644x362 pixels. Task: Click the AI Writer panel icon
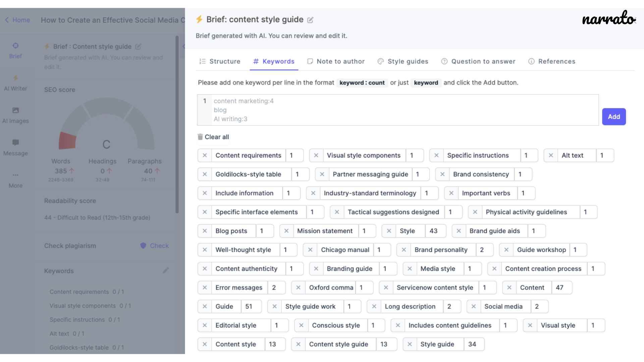[x=15, y=82]
